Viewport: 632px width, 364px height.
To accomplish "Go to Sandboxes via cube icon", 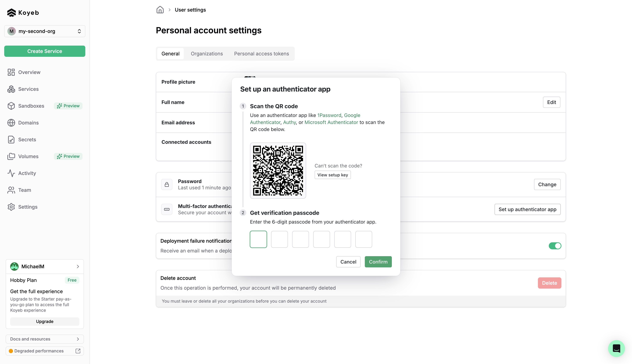I will click(11, 106).
